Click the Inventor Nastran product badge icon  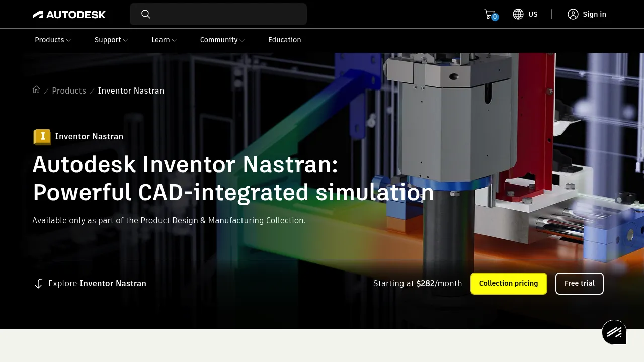click(42, 136)
